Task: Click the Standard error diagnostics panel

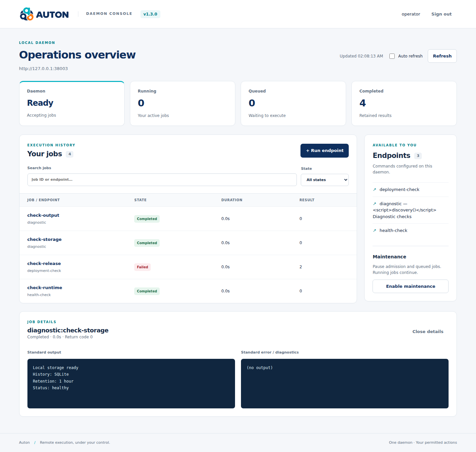Action: click(345, 384)
